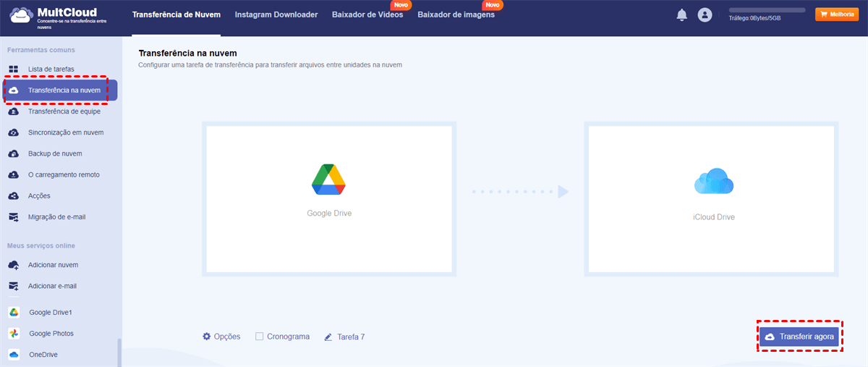Open the user account avatar
Screen dimensions: 868x367
click(x=705, y=14)
